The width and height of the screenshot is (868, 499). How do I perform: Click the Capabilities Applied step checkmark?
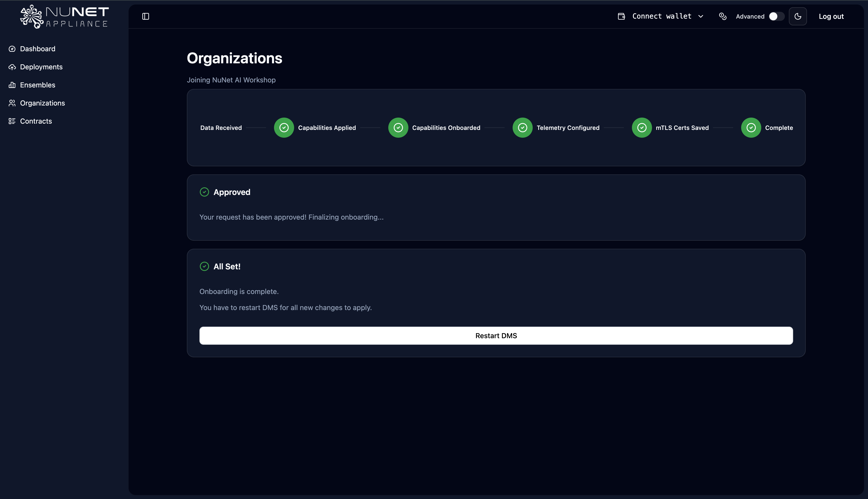(284, 128)
